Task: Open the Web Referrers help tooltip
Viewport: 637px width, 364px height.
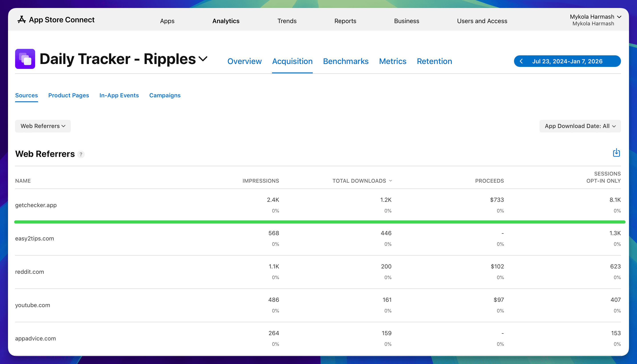Action: [81, 154]
